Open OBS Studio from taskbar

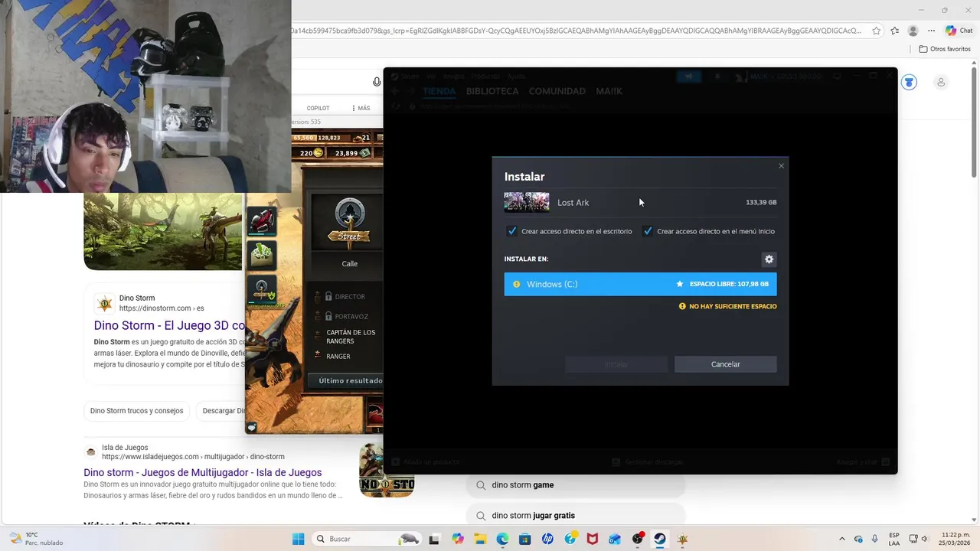click(637, 539)
